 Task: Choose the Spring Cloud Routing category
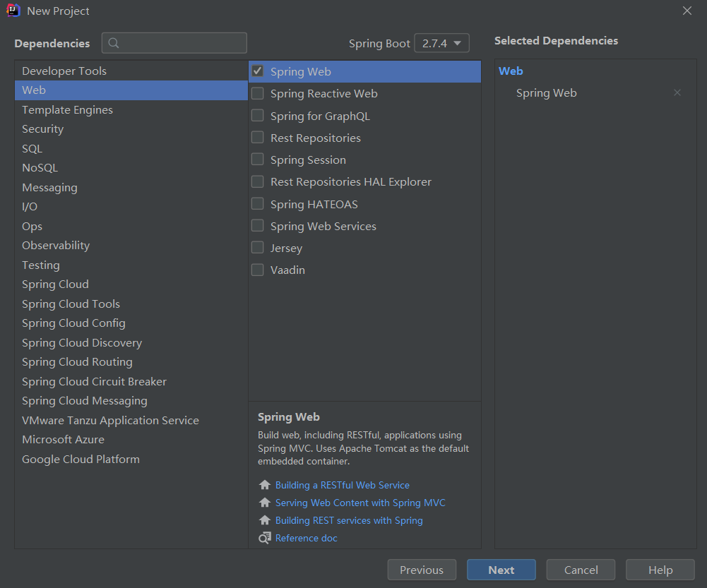(131, 362)
